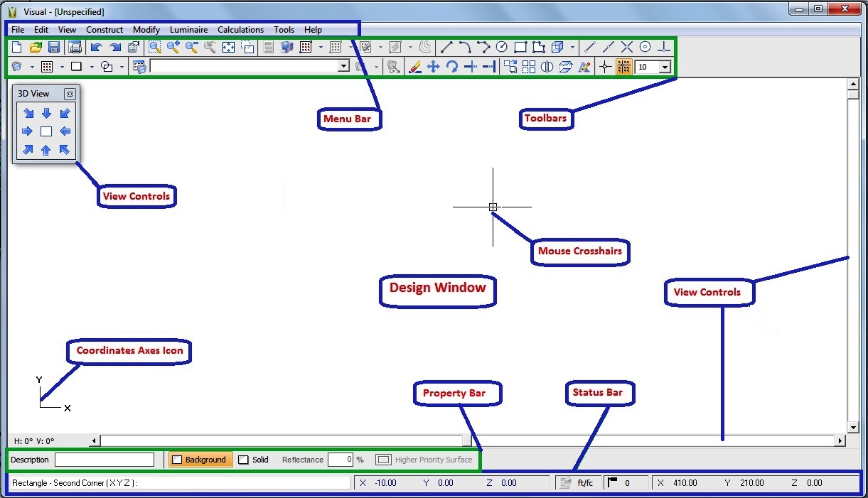Select the Arc drawing tool
Viewport: 868px width, 498px height.
coord(464,47)
